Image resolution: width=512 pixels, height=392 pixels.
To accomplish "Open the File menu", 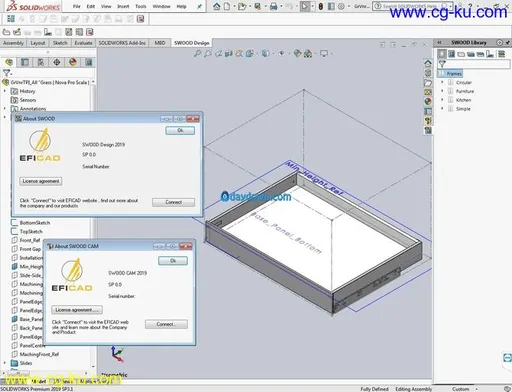I will [x=77, y=6].
